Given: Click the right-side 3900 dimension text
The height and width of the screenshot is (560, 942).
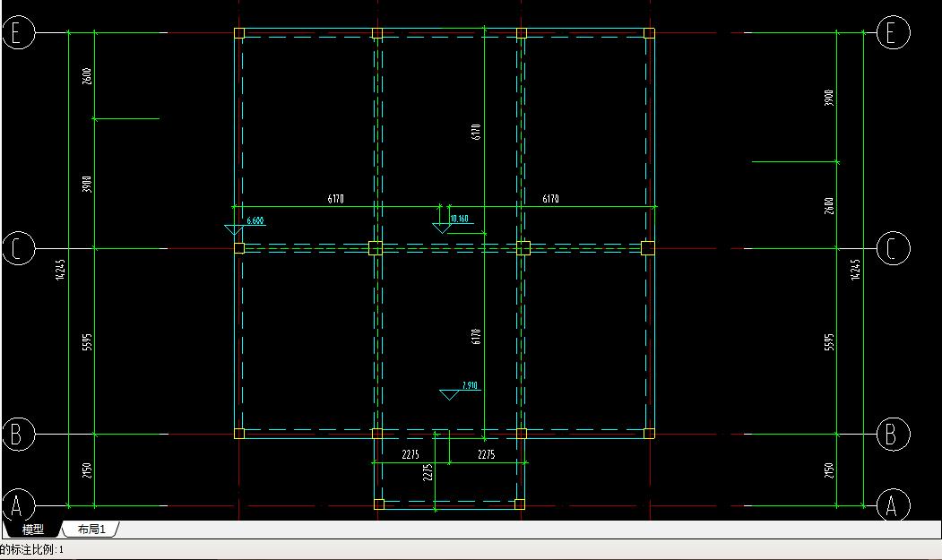Looking at the screenshot, I should click(x=829, y=98).
